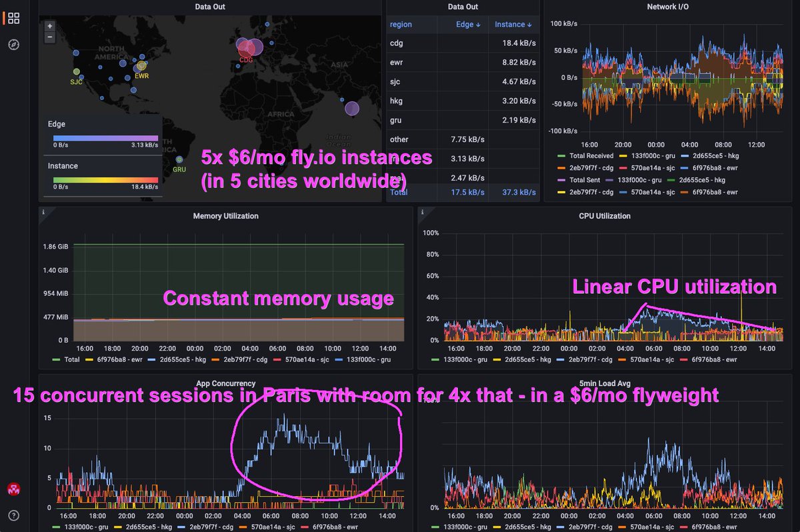Select the 'other' region cell in the table
The width and height of the screenshot is (800, 532).
(x=411, y=139)
